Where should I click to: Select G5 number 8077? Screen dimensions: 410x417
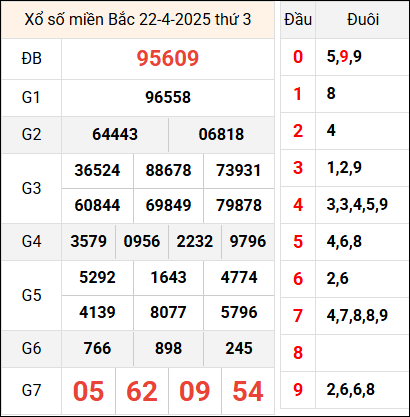(x=168, y=312)
